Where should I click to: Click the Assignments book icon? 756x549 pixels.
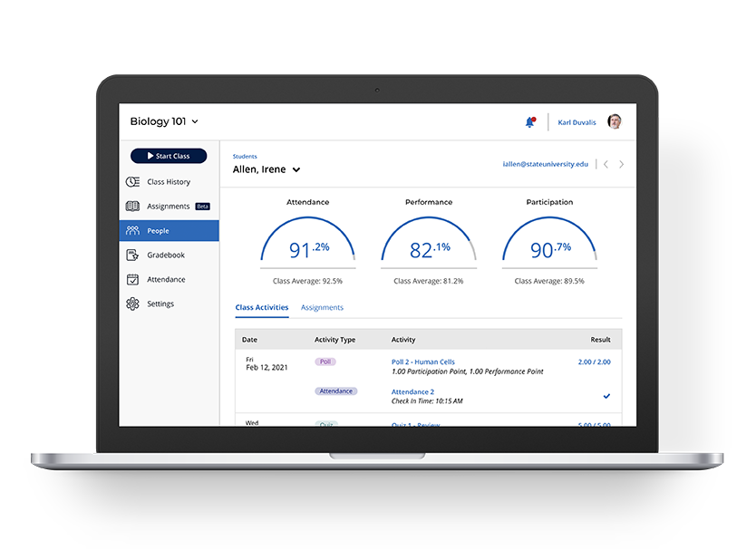click(x=132, y=207)
